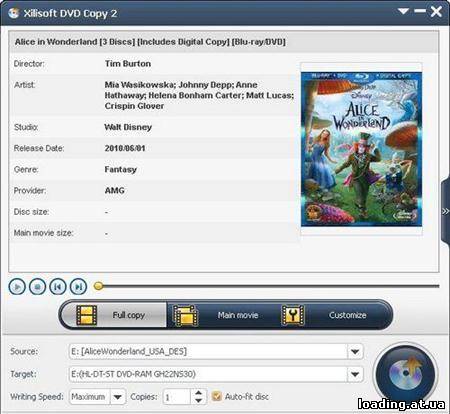
Task: Click the Alice in Wonderland cover thumbnail
Action: (361, 149)
